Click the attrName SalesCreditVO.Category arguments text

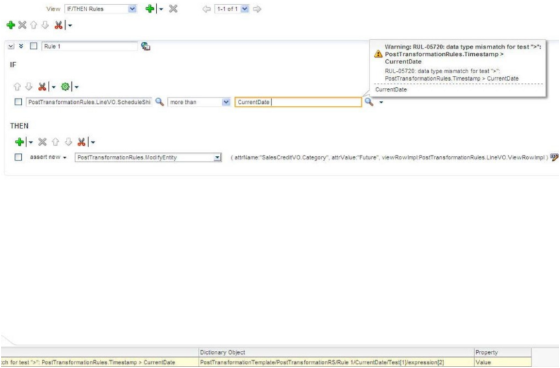tap(389, 158)
